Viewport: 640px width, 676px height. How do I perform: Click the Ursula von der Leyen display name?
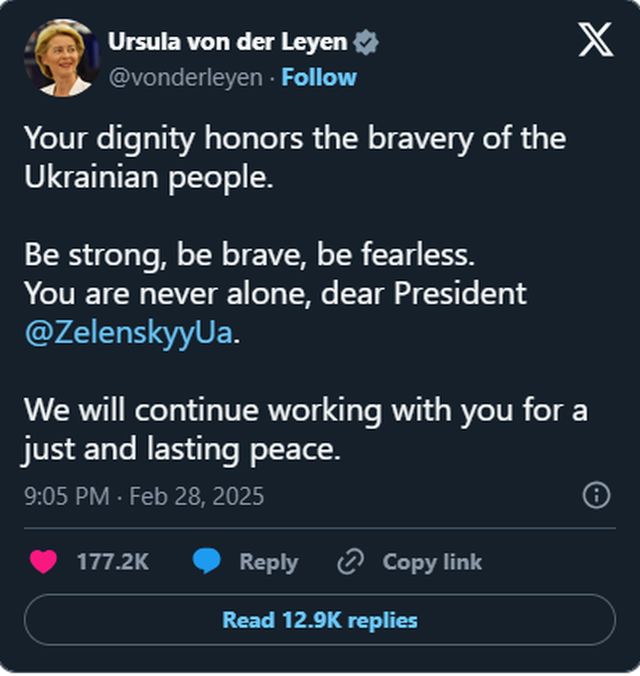point(227,43)
